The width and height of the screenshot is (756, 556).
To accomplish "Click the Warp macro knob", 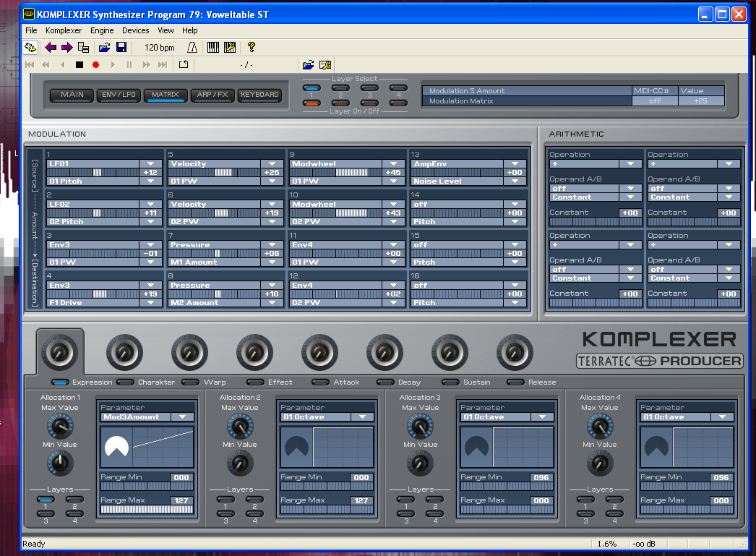I will (189, 353).
